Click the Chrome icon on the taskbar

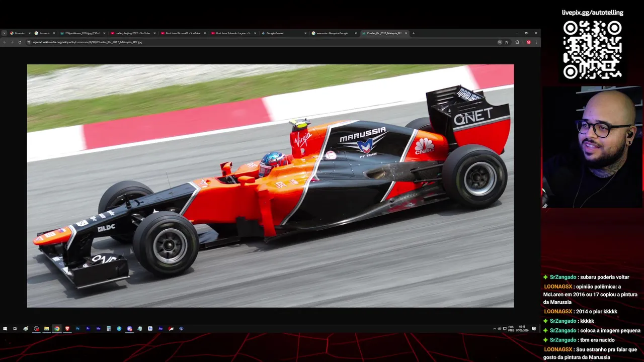[57, 329]
